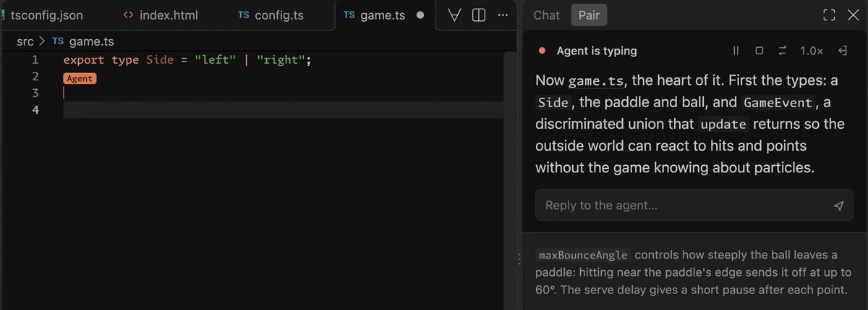Send the reply with paper plane icon
Image resolution: width=868 pixels, height=310 pixels.
click(838, 206)
